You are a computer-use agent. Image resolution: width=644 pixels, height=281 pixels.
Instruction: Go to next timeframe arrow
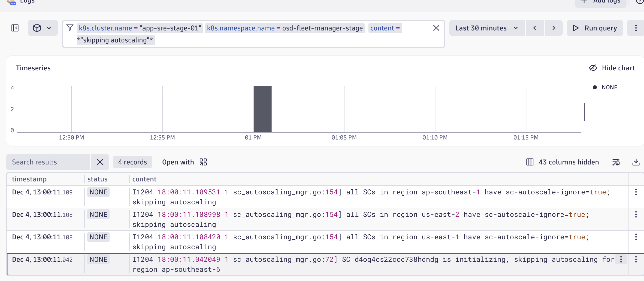553,28
